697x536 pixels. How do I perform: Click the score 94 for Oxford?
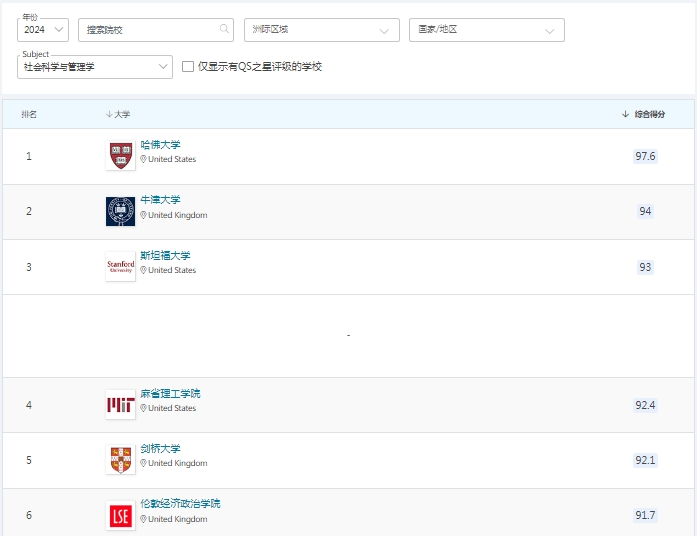[645, 211]
